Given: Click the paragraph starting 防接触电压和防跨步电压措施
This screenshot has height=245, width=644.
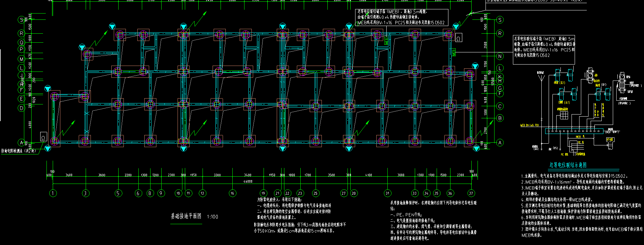Looking at the screenshot, I should point(300,228).
